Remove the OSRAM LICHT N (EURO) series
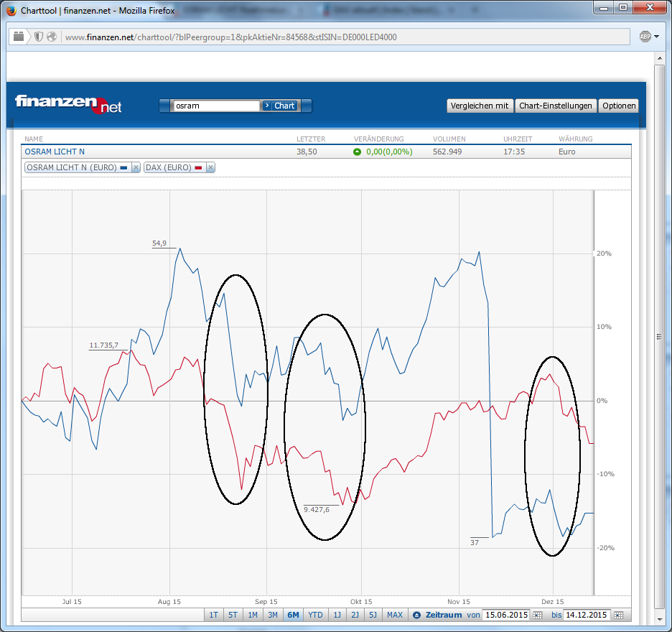 tap(136, 167)
